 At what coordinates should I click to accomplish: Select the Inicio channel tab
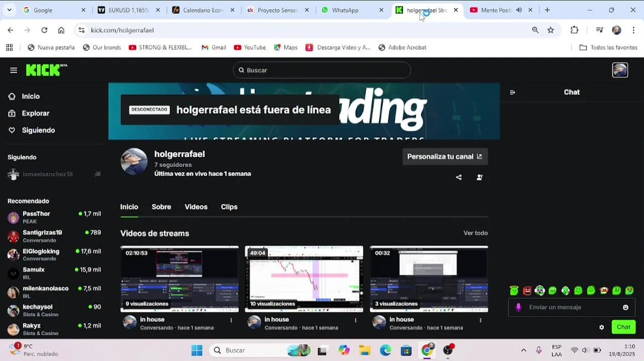coord(129,207)
